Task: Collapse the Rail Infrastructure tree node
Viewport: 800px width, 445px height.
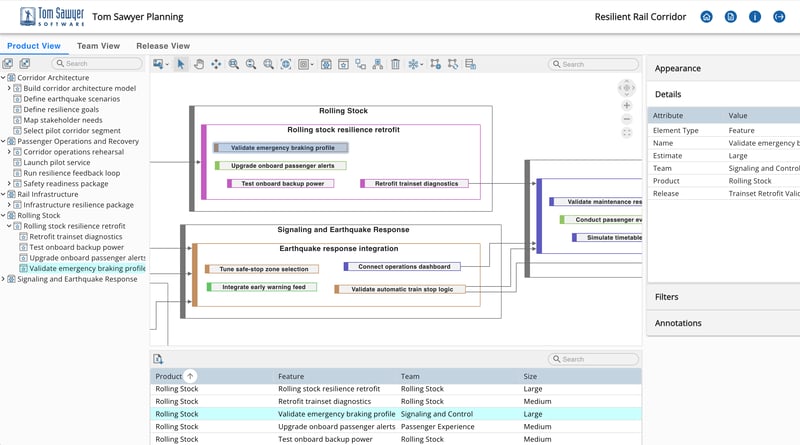Action: click(3, 194)
